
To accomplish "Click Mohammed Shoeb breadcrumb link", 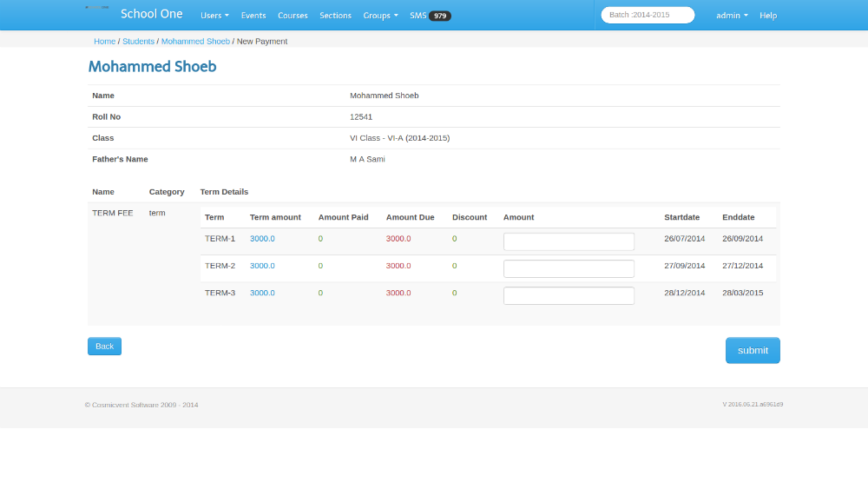I will click(195, 41).
